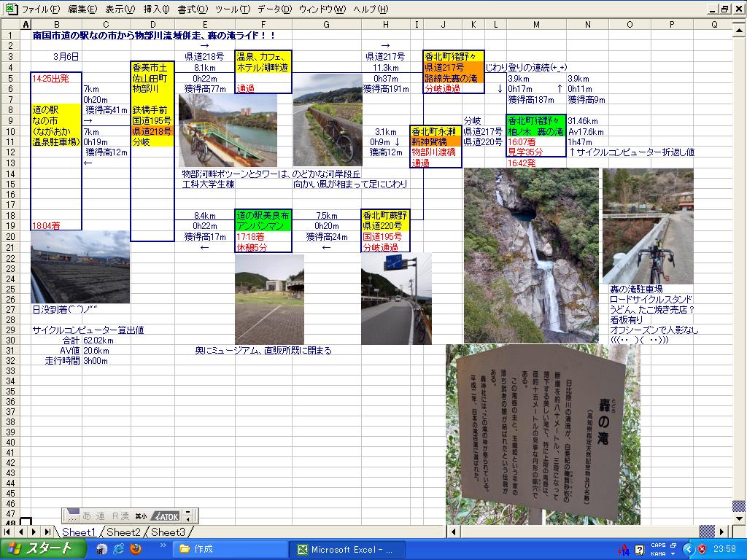Click the vertical scrollbar down arrow
This screenshot has width=747, height=560.
[738, 518]
